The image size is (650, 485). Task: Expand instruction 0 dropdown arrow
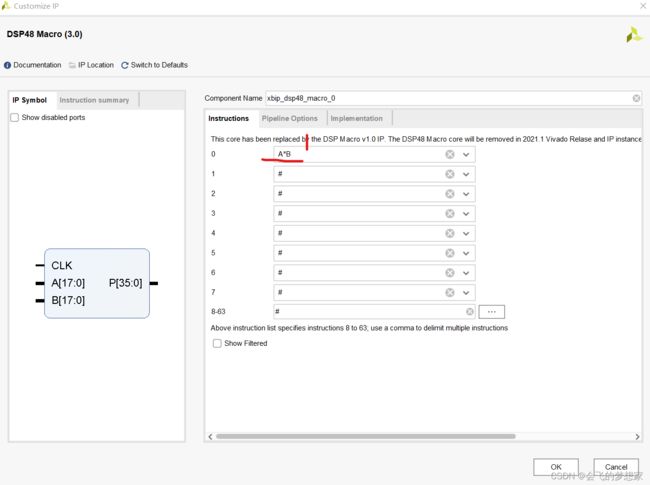[x=466, y=155]
